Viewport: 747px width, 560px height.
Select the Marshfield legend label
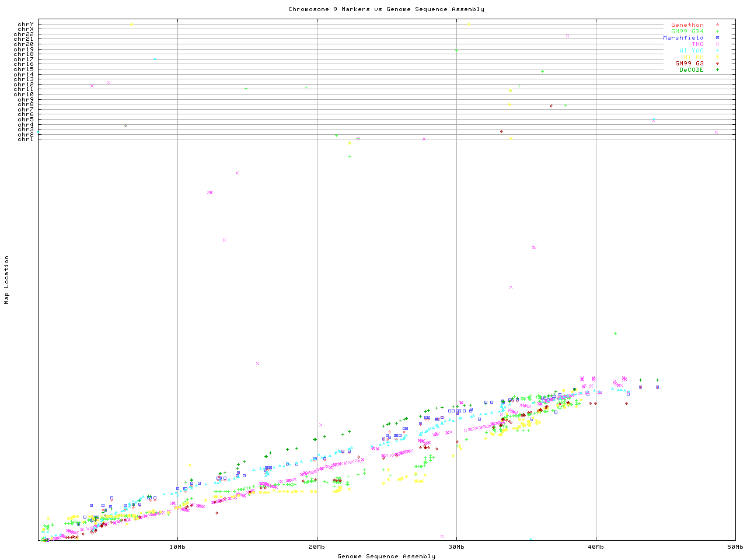click(683, 38)
